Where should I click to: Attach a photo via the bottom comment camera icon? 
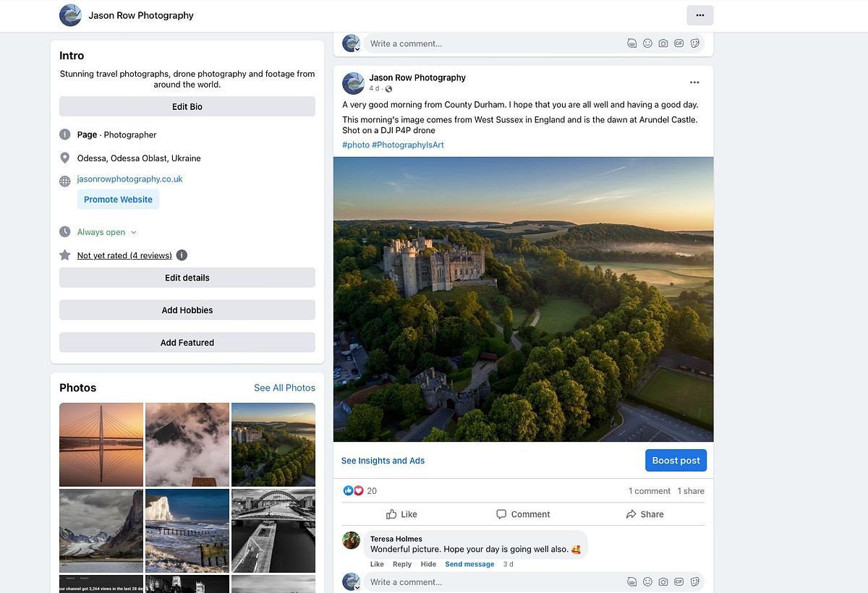(663, 582)
